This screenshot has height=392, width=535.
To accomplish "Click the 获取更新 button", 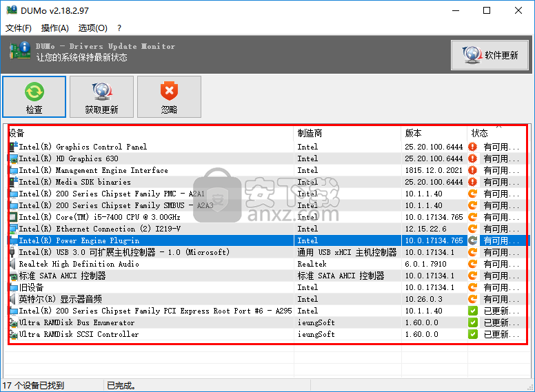I will [101, 97].
